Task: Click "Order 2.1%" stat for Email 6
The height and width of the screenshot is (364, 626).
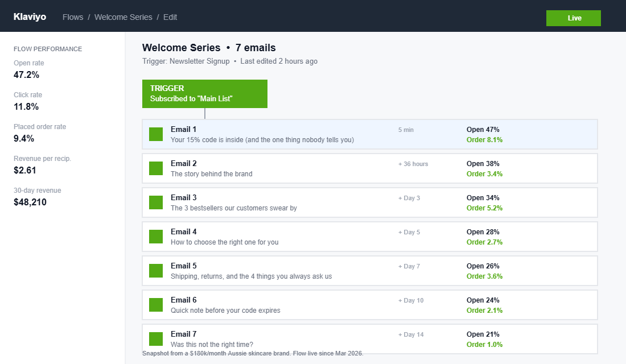Action: click(x=485, y=311)
